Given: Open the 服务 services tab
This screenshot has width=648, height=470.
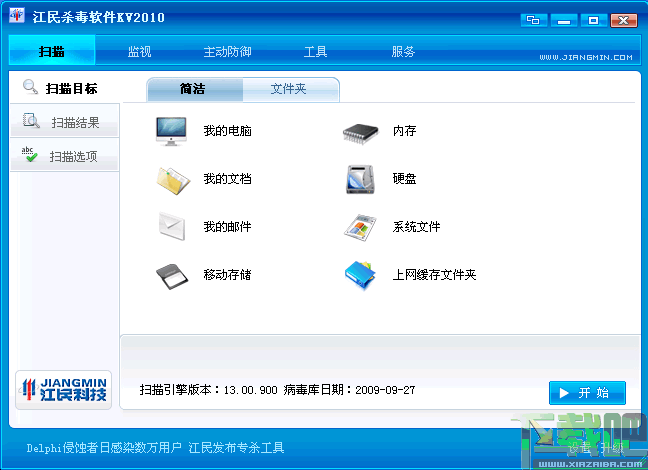Looking at the screenshot, I should pos(403,52).
